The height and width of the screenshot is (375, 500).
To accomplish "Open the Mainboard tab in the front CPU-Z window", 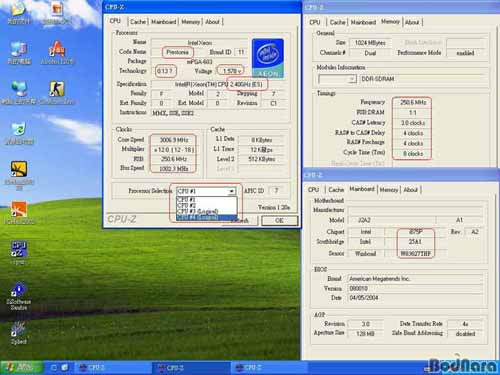I will pos(163,22).
